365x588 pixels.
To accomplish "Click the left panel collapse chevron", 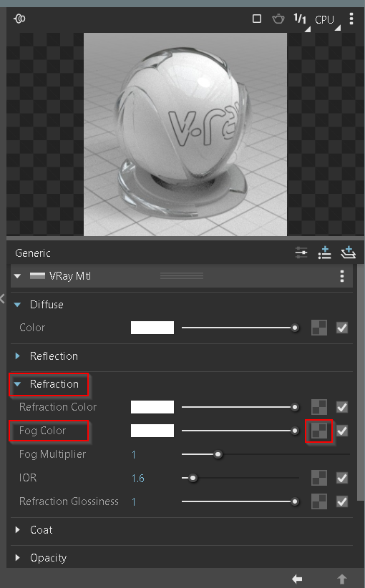I will (x=2, y=298).
